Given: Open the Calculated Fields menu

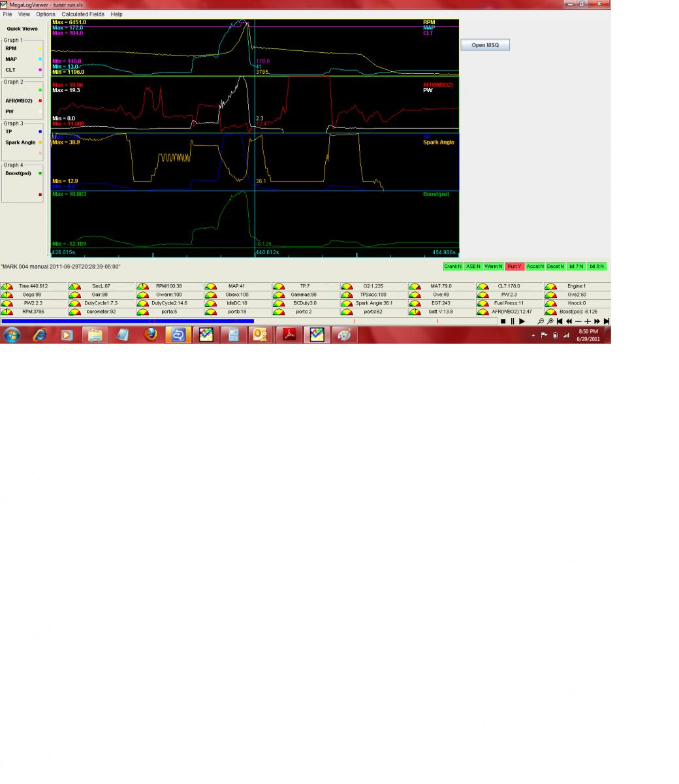Looking at the screenshot, I should (83, 14).
